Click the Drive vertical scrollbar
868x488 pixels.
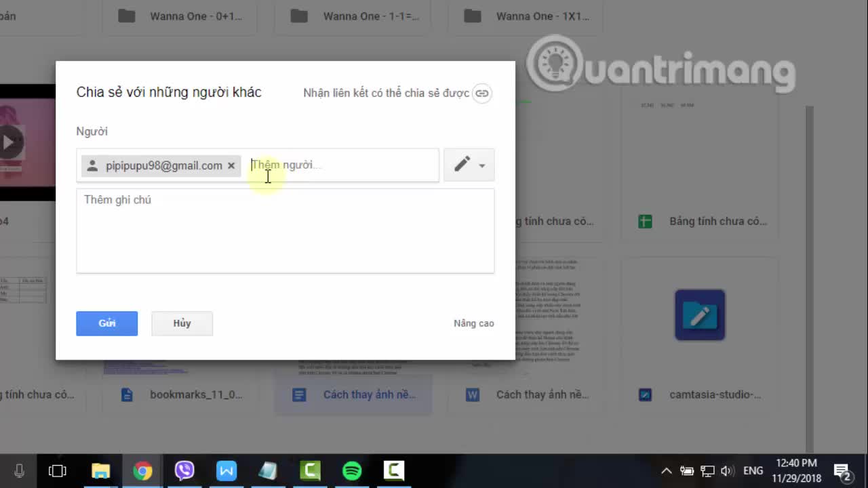click(x=808, y=278)
